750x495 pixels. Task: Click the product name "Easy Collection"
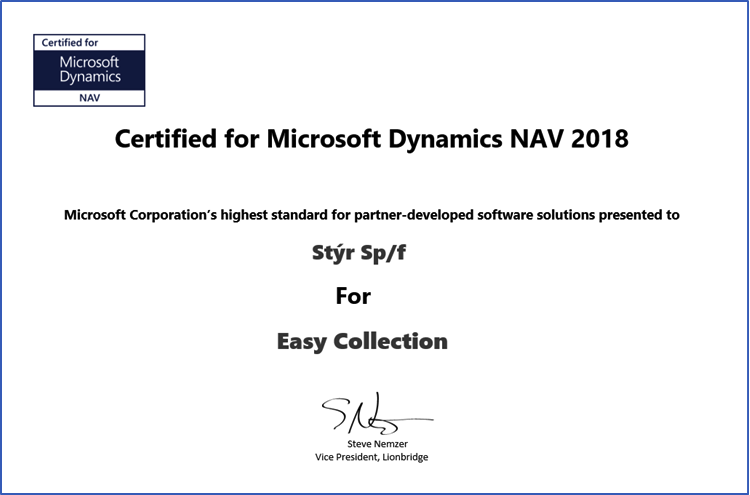(362, 341)
